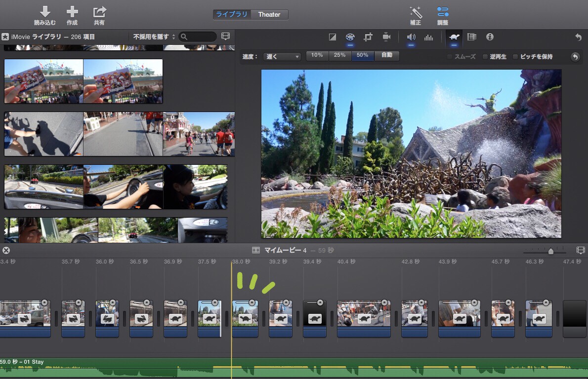The width and height of the screenshot is (588, 379).
Task: Check the スムーズ smooth option
Action: click(x=450, y=57)
